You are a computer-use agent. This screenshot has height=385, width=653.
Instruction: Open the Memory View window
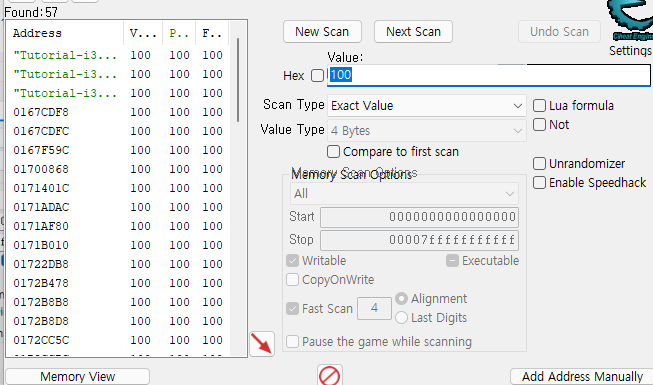click(x=77, y=377)
